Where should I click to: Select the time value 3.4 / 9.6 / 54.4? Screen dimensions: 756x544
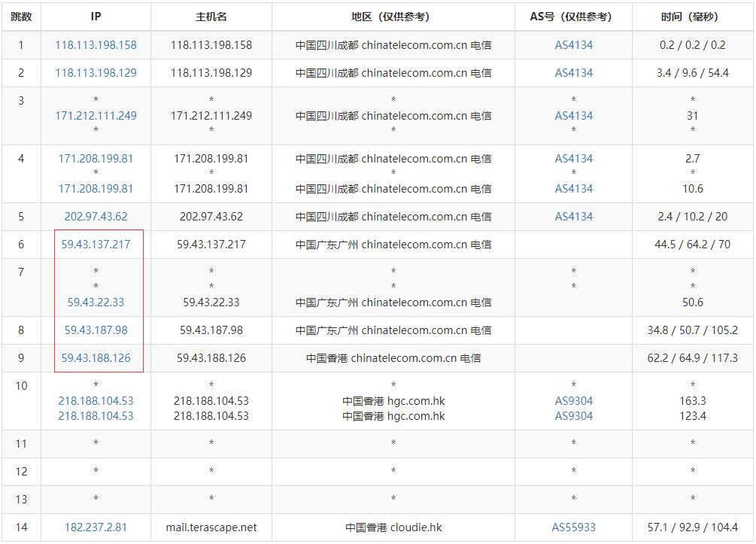coord(693,73)
